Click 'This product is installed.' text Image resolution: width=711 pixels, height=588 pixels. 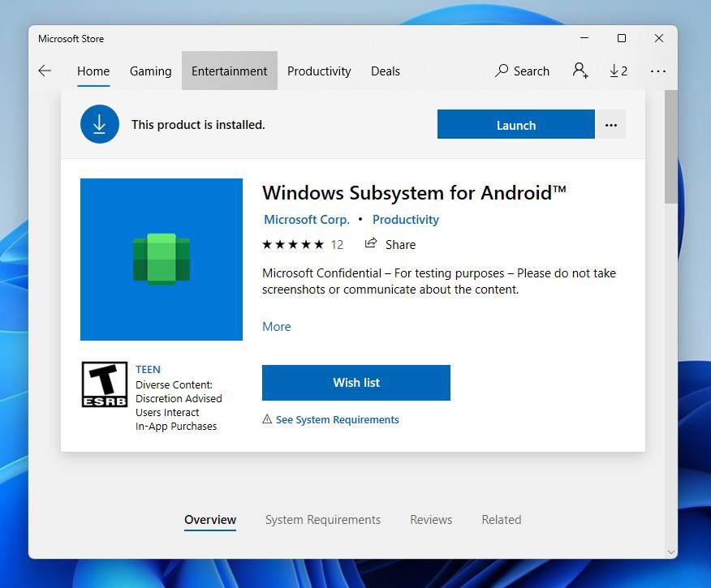pos(198,125)
